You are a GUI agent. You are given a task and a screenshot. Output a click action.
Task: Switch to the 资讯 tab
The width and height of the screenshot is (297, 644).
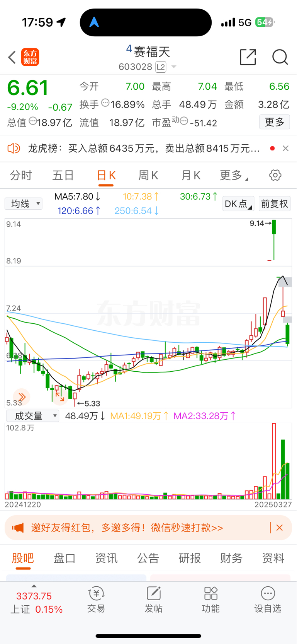click(x=106, y=558)
